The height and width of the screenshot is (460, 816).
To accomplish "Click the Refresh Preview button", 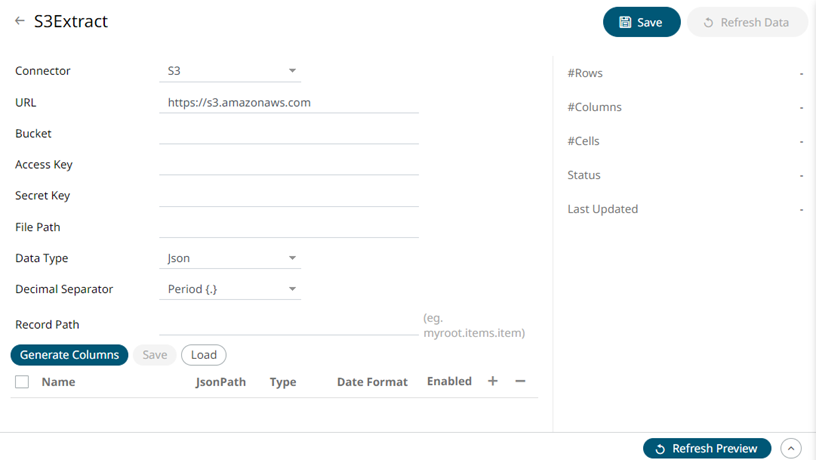I will pos(707,449).
